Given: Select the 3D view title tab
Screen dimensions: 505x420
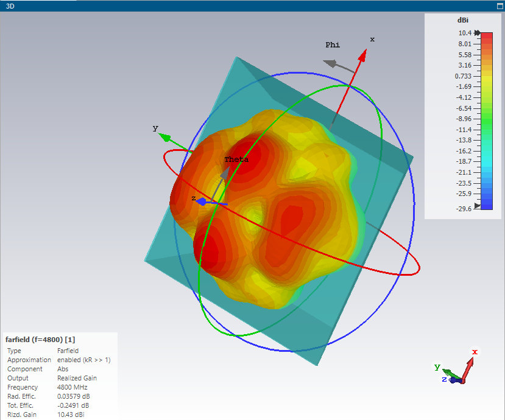Looking at the screenshot, I should coord(10,6).
